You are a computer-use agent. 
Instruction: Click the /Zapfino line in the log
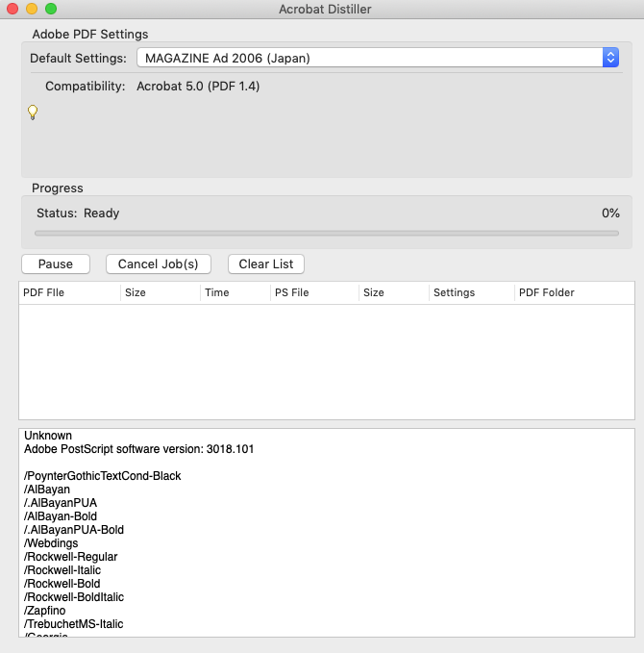pyautogui.click(x=46, y=611)
